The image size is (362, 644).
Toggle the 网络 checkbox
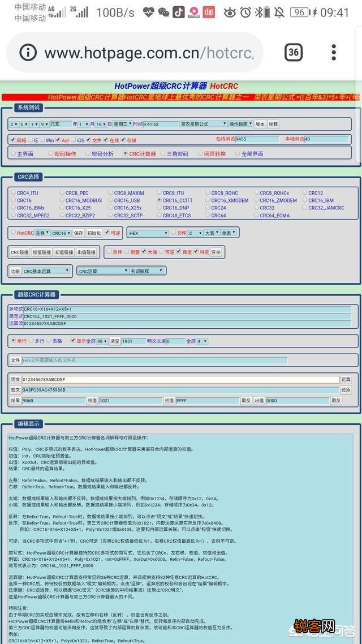coord(13,140)
